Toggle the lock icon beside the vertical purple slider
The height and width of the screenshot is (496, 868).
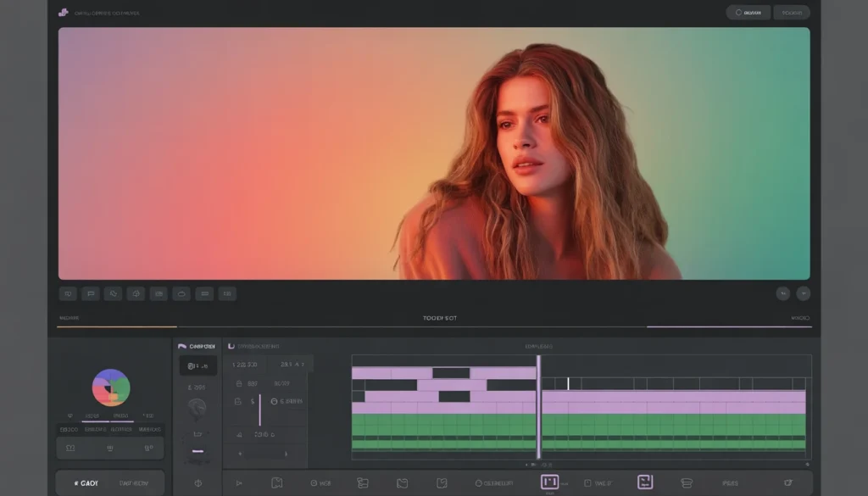click(x=238, y=402)
